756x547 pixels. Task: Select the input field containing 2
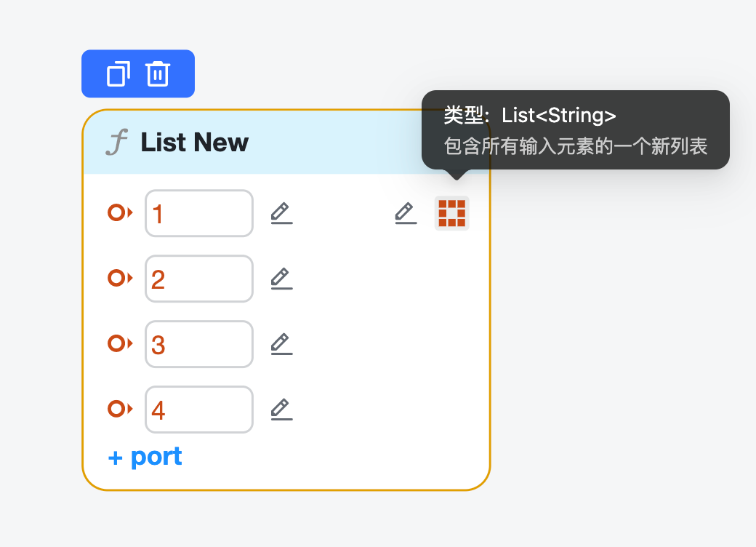(x=198, y=279)
